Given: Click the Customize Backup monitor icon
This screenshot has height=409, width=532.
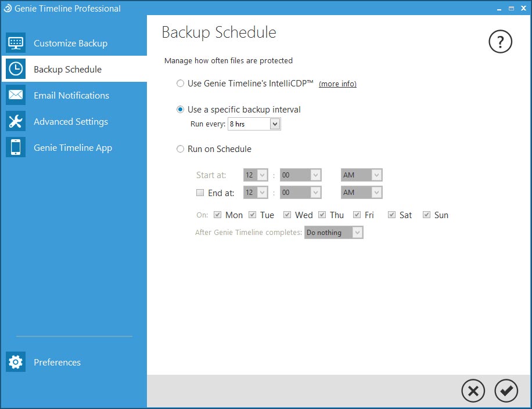Looking at the screenshot, I should click(16, 43).
